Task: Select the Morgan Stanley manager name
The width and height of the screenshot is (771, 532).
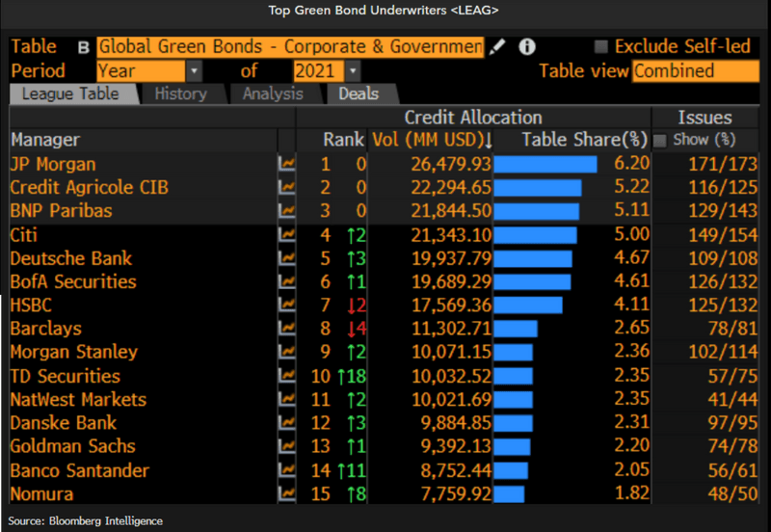Action: click(x=74, y=352)
